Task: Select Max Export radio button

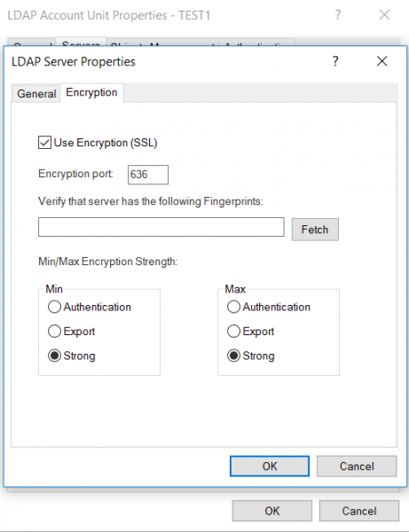Action: coord(233,331)
